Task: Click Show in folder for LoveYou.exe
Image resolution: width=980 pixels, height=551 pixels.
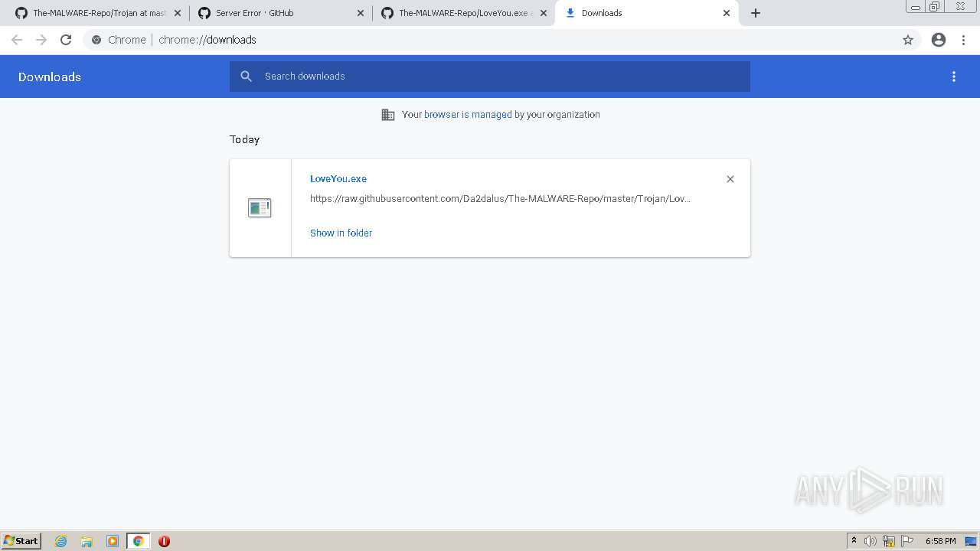Action: pos(341,233)
